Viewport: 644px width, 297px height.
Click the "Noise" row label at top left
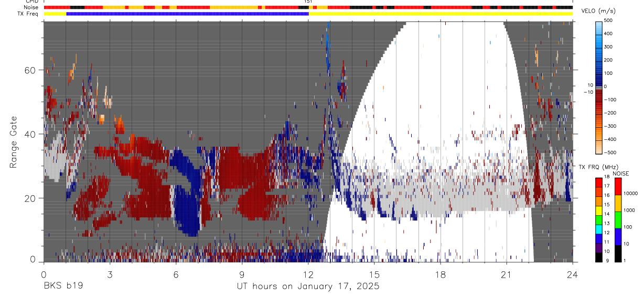click(x=30, y=7)
